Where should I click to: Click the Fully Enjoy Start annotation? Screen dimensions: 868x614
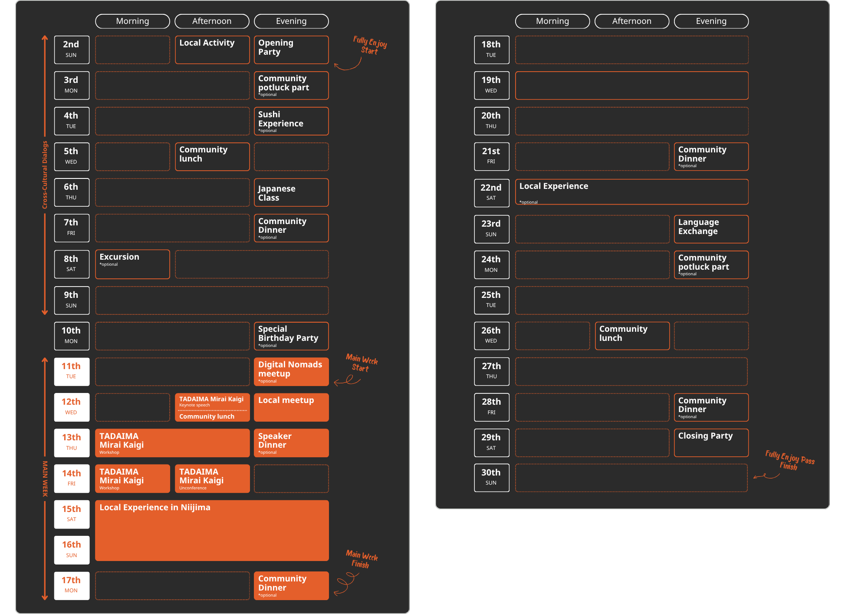pyautogui.click(x=370, y=45)
